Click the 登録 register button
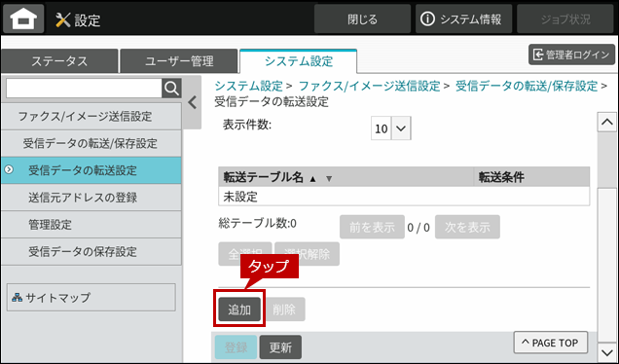Image resolution: width=619 pixels, height=364 pixels. (x=237, y=347)
